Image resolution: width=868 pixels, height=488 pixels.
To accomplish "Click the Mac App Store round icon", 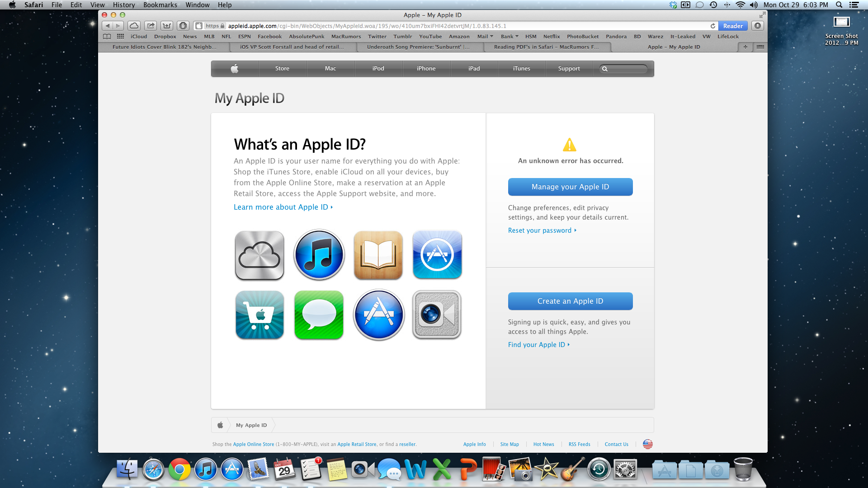I will coord(379,314).
